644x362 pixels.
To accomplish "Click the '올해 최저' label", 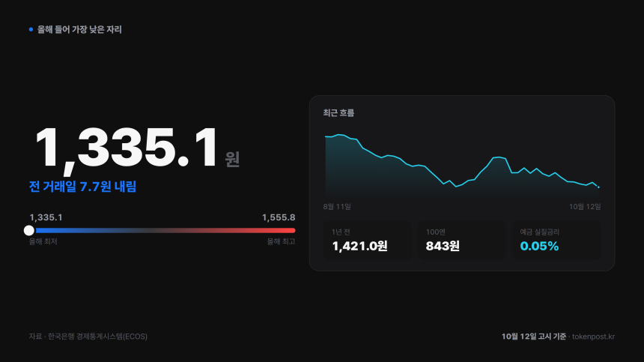I will 43,241.
